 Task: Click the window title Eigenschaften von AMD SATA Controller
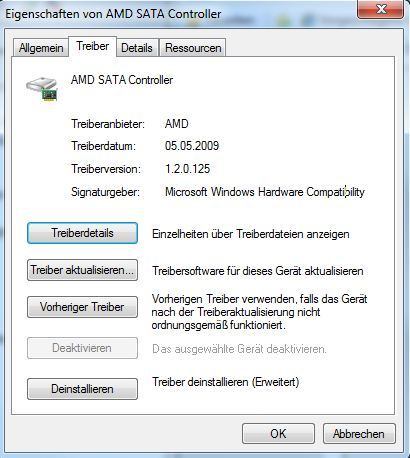pos(113,14)
